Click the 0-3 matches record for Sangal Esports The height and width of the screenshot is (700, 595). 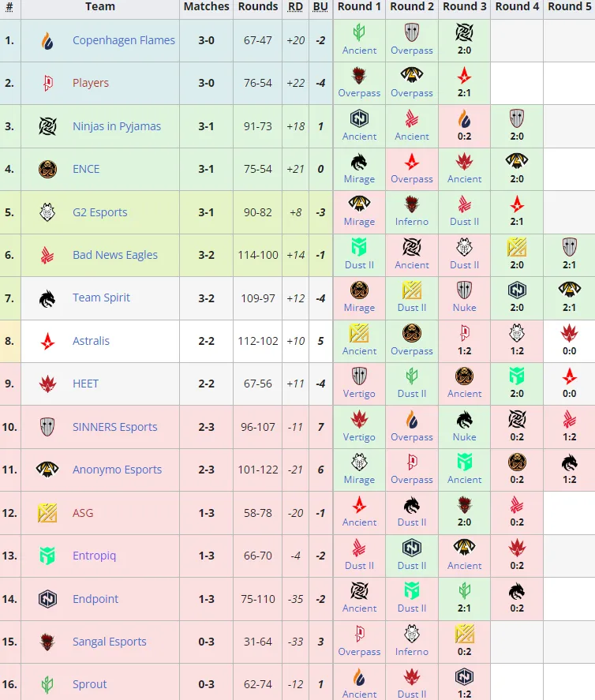(x=206, y=642)
